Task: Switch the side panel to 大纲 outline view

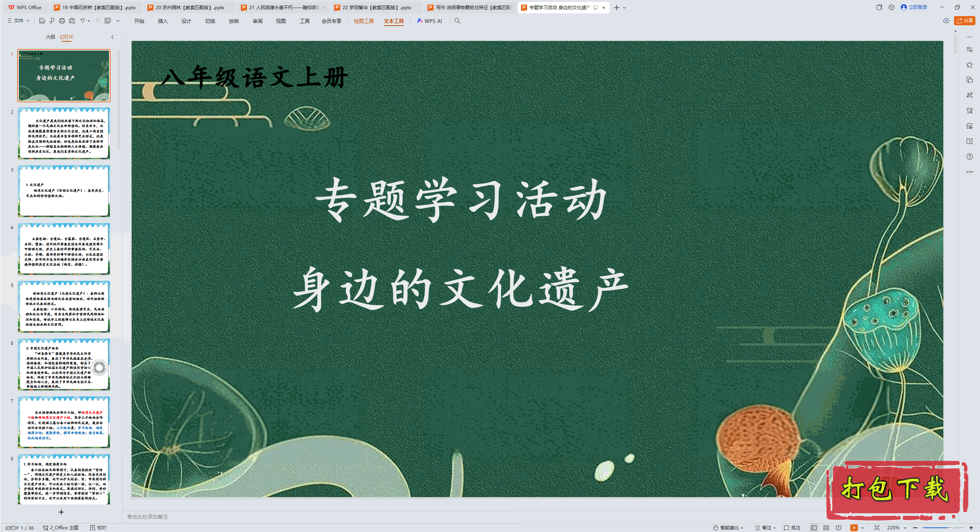Action: pos(50,37)
